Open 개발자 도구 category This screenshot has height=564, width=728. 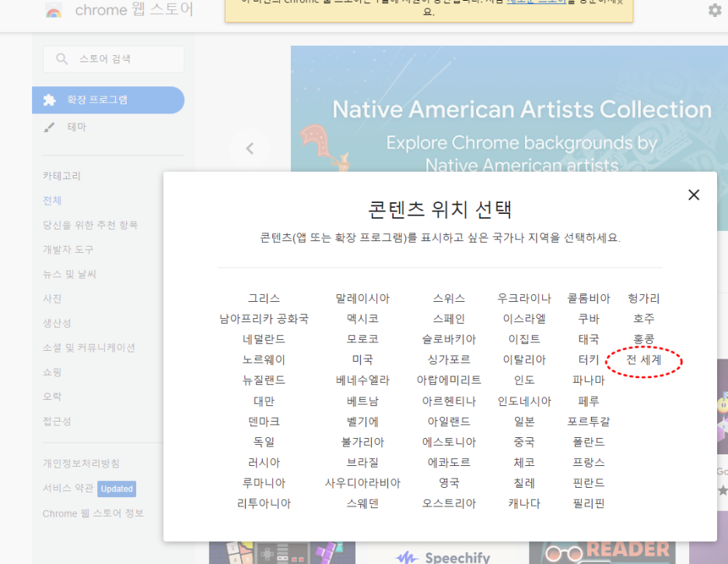click(x=68, y=250)
